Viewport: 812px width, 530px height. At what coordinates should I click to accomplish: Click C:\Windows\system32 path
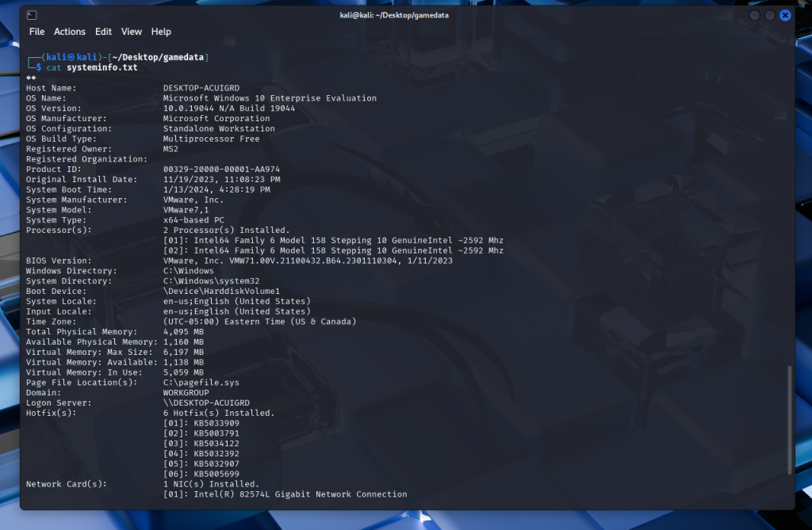pos(211,280)
